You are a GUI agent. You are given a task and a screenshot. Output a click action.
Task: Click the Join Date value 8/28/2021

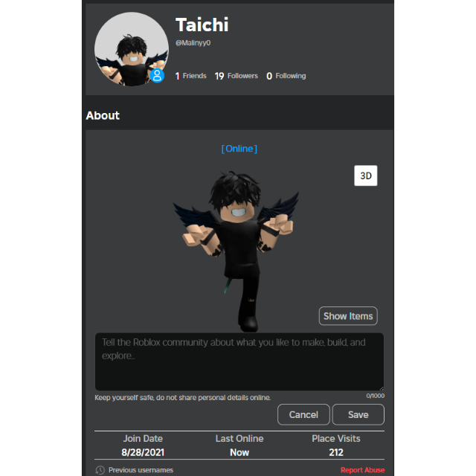(143, 452)
